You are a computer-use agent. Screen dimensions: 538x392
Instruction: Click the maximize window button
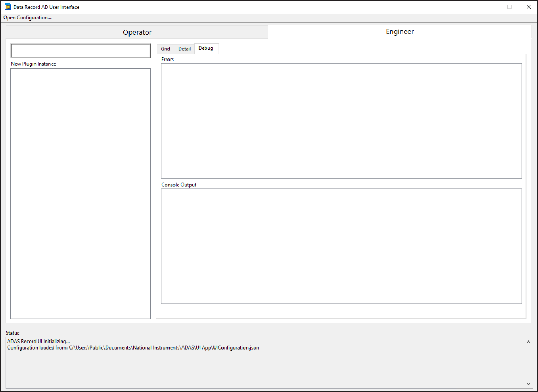click(x=509, y=7)
